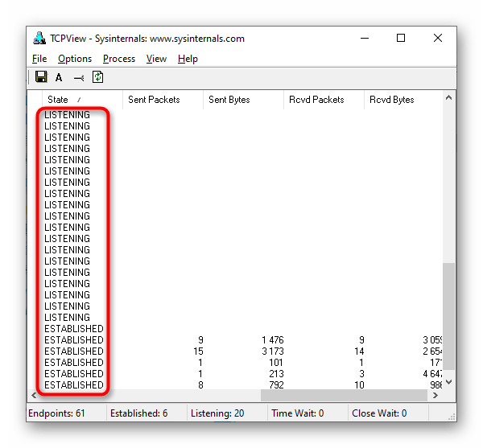Click the Save floppy disk toolbar icon

pyautogui.click(x=41, y=77)
